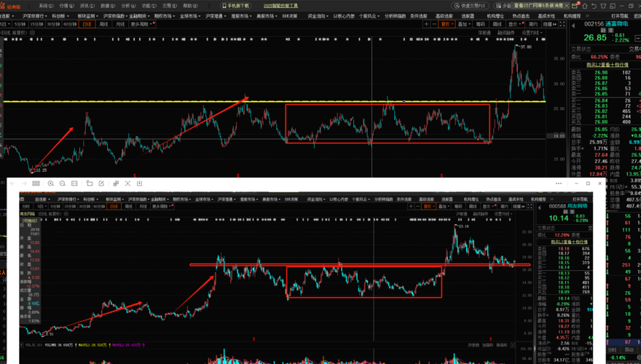641x364 pixels.
Task: Open the 行情 menu
Action: tap(66, 6)
